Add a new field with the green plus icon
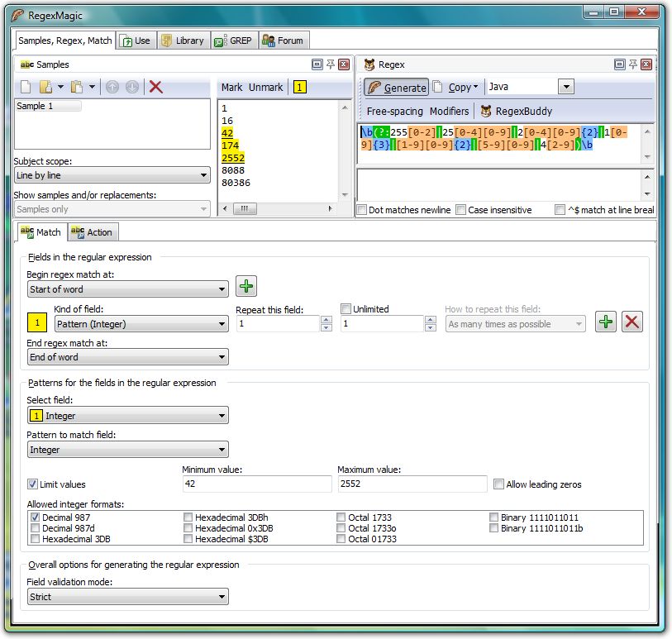This screenshot has width=672, height=639. (x=245, y=284)
